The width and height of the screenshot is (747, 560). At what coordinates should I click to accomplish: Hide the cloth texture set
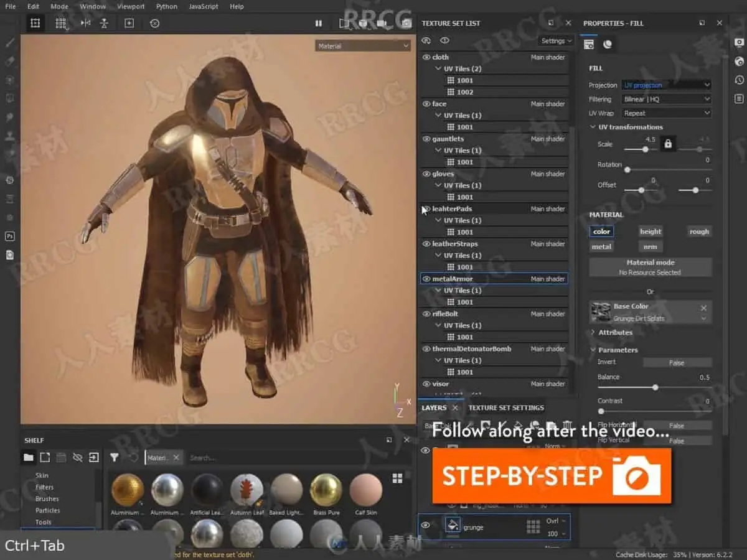tap(426, 57)
